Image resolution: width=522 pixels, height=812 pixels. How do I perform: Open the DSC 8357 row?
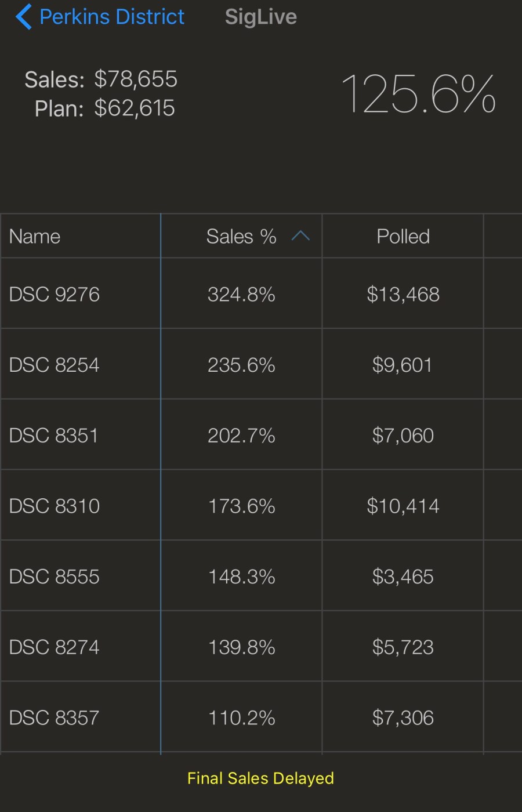(55, 717)
